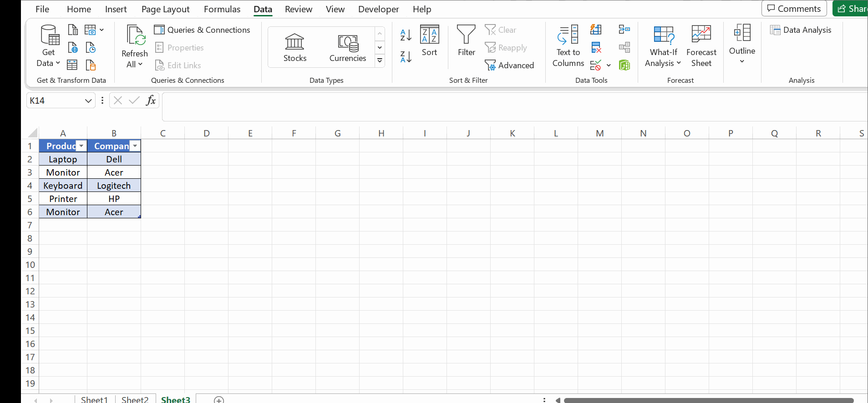Click the Forecast Sheet icon
The width and height of the screenshot is (868, 403).
click(701, 46)
